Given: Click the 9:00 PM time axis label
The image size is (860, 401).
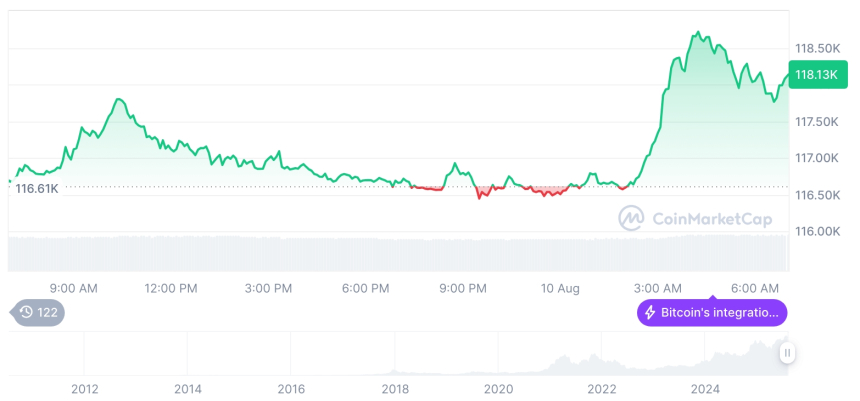Looking at the screenshot, I should [x=463, y=289].
